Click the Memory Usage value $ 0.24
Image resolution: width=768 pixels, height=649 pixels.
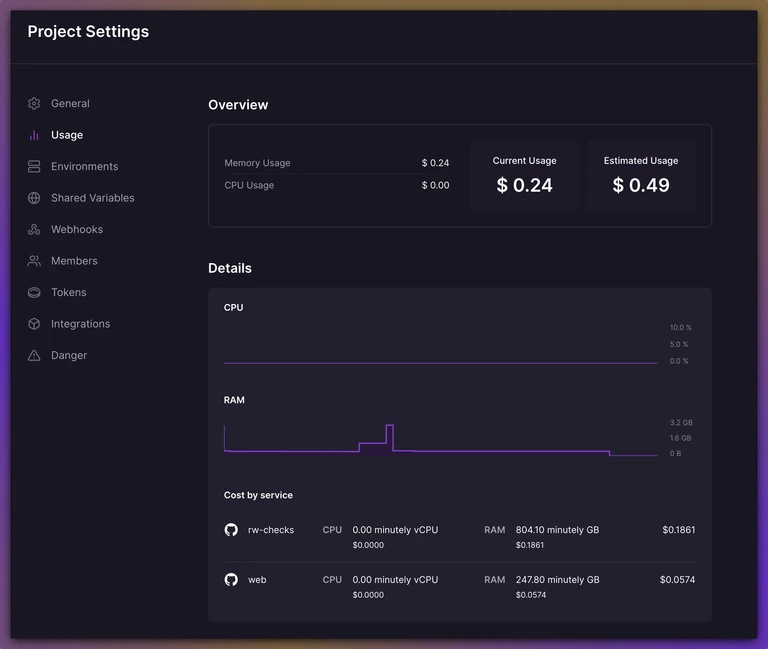pos(435,163)
